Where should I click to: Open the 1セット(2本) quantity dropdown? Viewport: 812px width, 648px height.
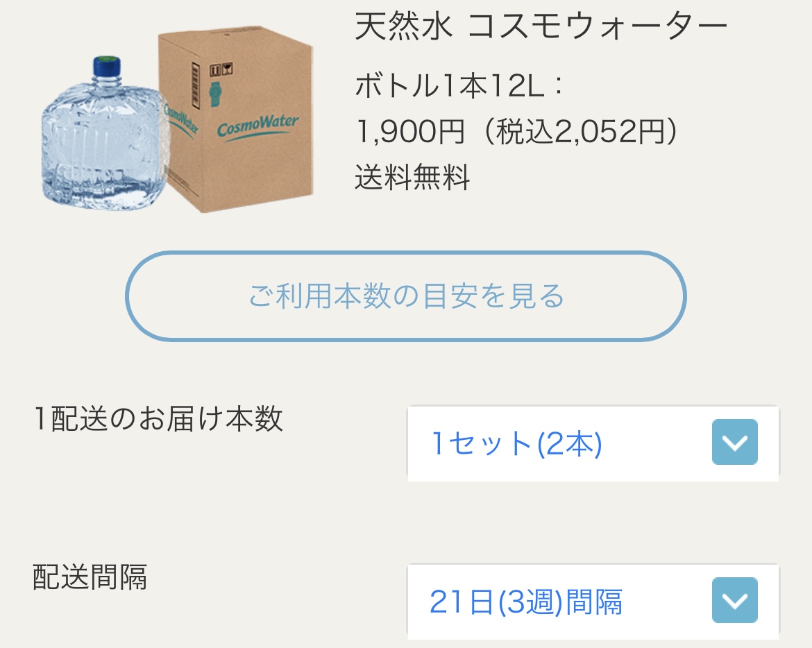pyautogui.click(x=593, y=443)
